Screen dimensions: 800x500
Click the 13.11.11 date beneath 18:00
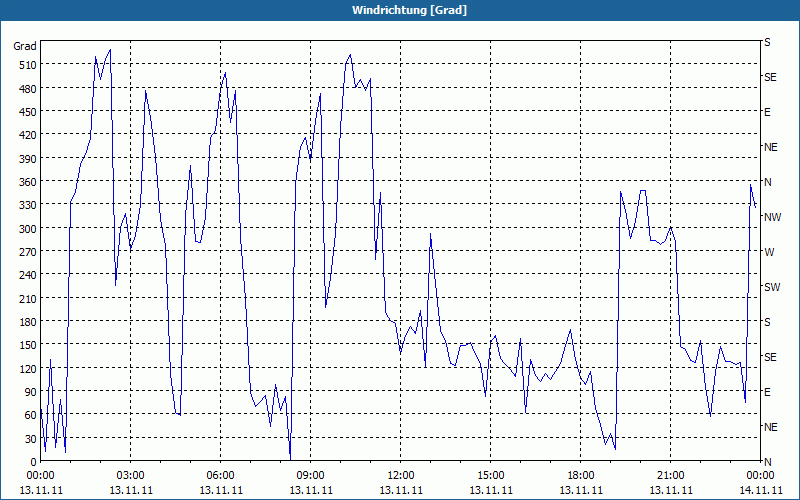pos(581,490)
